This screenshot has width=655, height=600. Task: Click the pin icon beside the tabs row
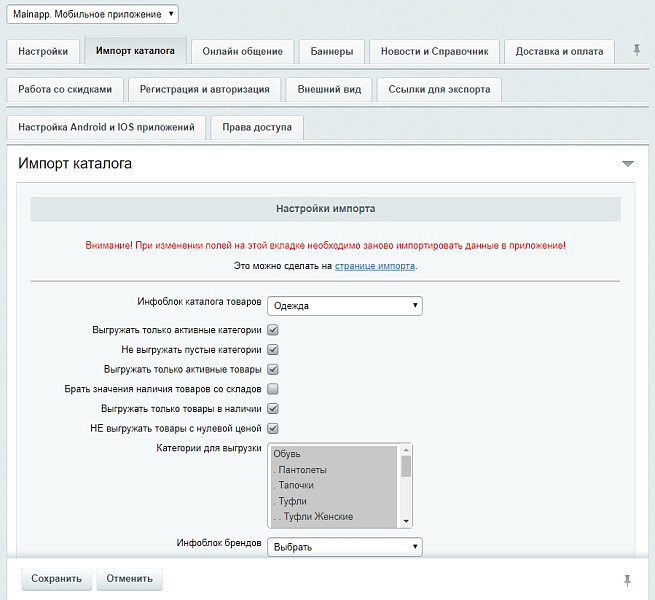click(x=637, y=50)
